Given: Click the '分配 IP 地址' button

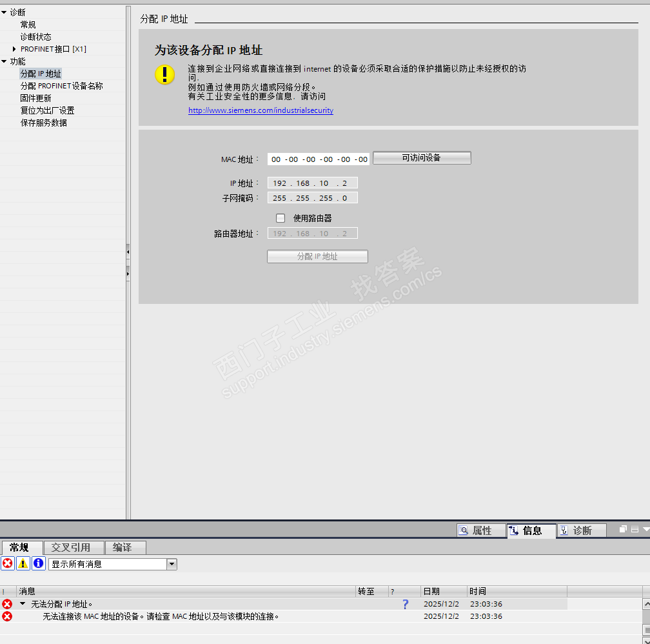Looking at the screenshot, I should 317,256.
